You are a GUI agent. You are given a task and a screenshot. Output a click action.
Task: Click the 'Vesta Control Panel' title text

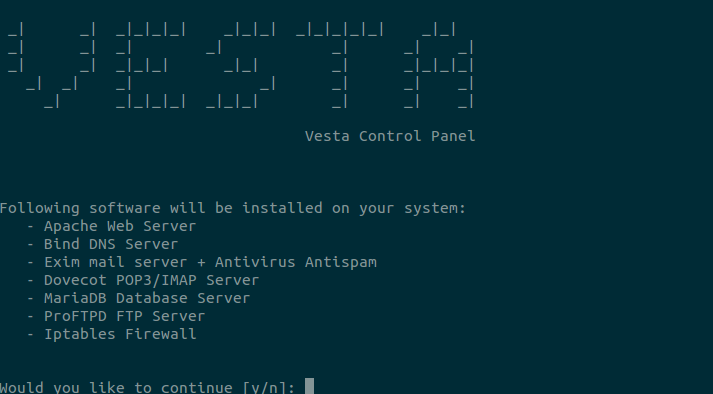tap(390, 136)
